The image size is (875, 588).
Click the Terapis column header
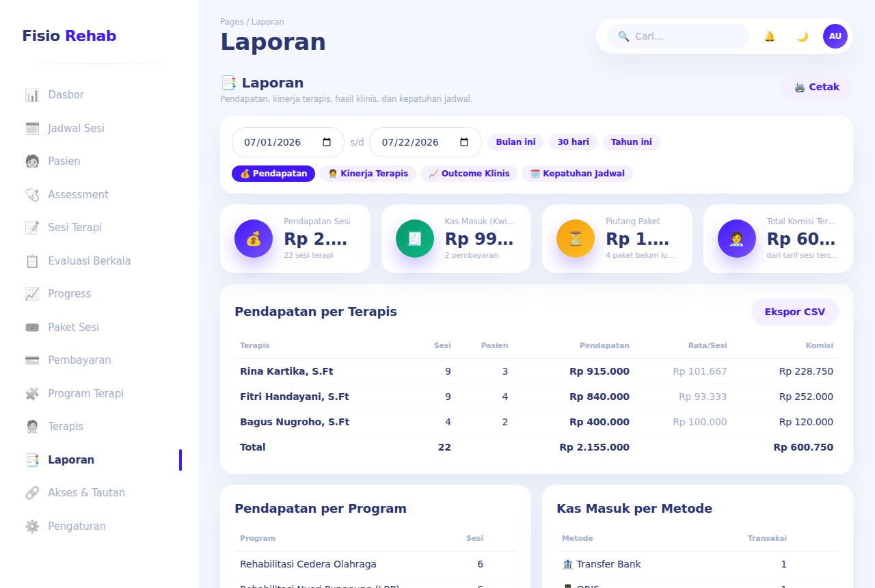[x=254, y=345]
